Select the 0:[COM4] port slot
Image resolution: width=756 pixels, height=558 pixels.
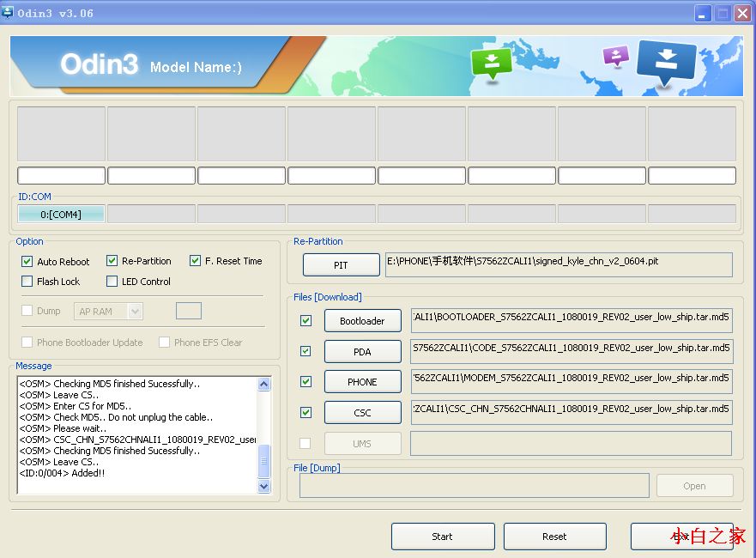tap(61, 214)
